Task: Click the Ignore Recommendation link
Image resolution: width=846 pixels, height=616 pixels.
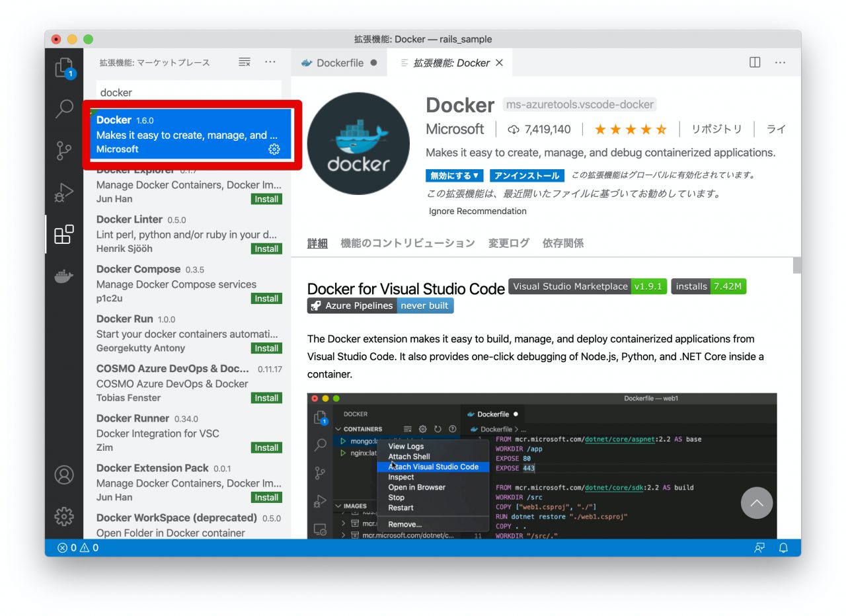Action: [x=477, y=211]
